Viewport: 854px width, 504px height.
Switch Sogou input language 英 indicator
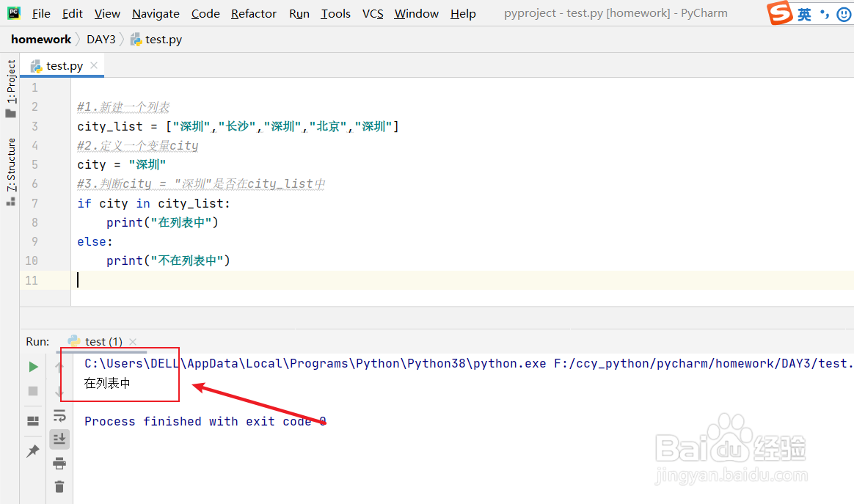[x=804, y=14]
